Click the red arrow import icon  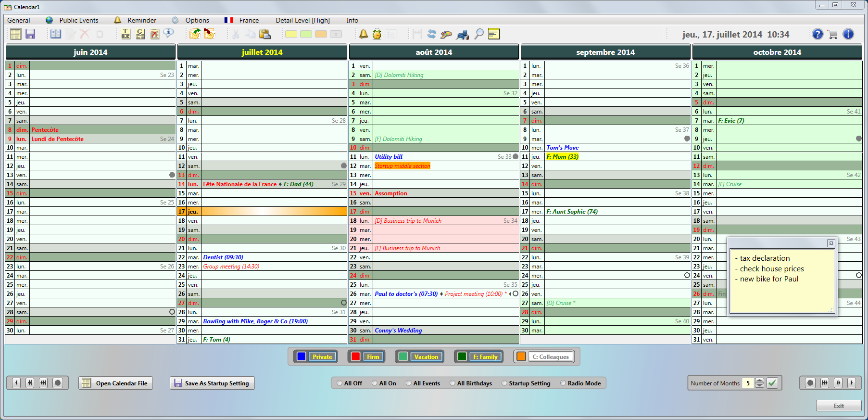(210, 34)
